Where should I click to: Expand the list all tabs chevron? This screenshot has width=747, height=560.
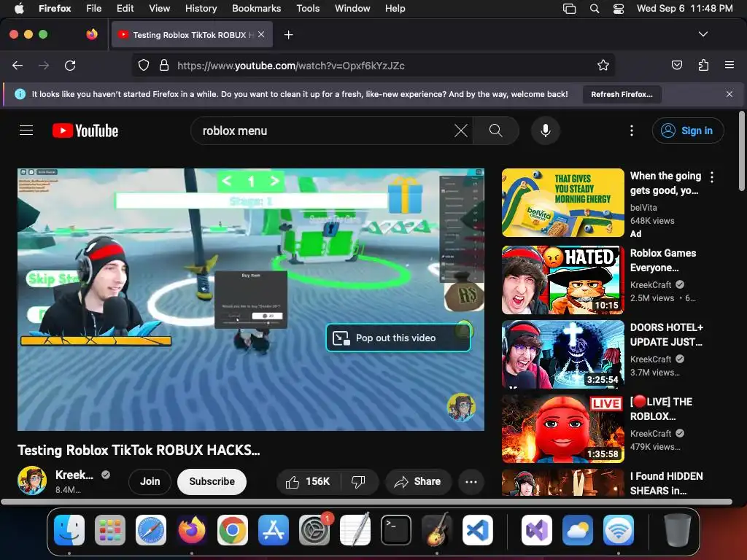pos(703,34)
